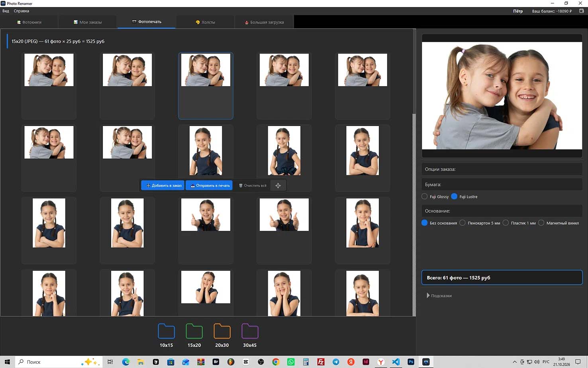Open the green 15x20 format folder
This screenshot has width=588, height=368.
pos(194,331)
